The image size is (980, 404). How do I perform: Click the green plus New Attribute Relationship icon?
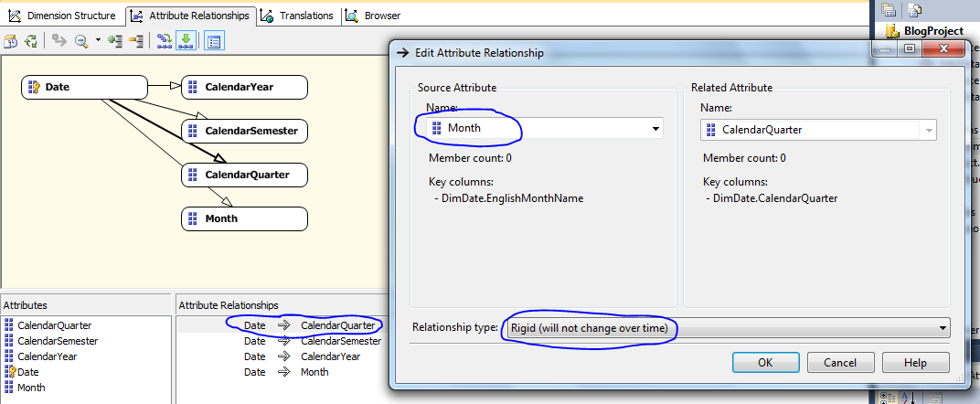point(115,41)
